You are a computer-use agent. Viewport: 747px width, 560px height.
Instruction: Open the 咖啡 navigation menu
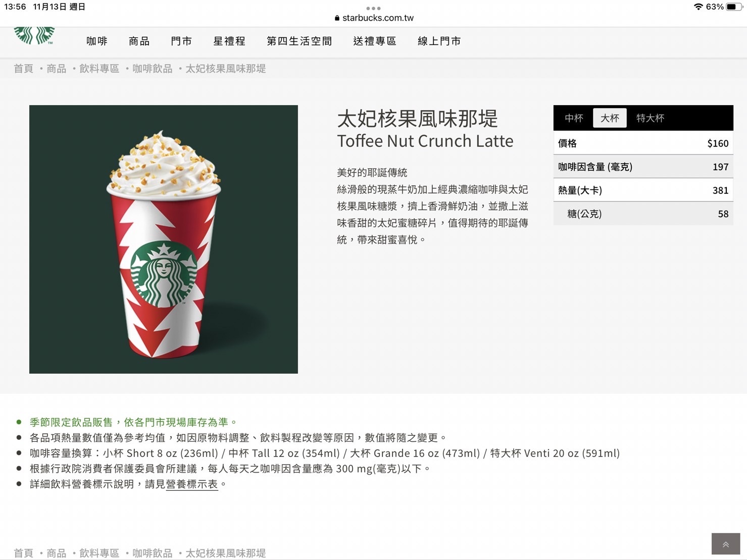pyautogui.click(x=97, y=41)
